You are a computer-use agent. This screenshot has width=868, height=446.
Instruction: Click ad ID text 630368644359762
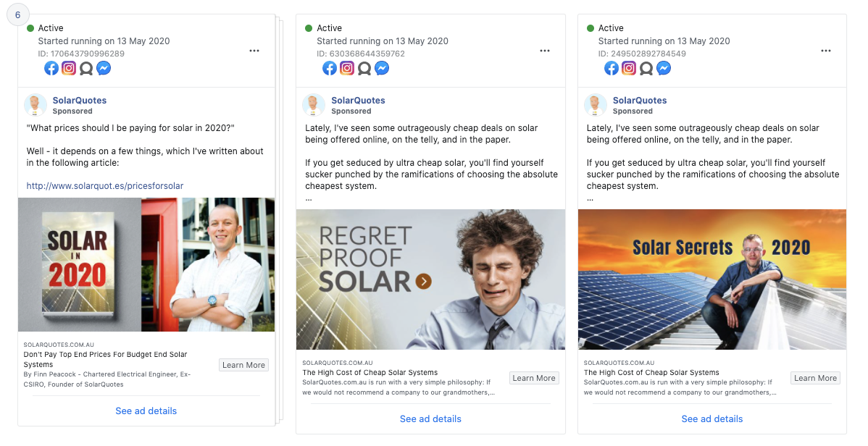pyautogui.click(x=361, y=54)
